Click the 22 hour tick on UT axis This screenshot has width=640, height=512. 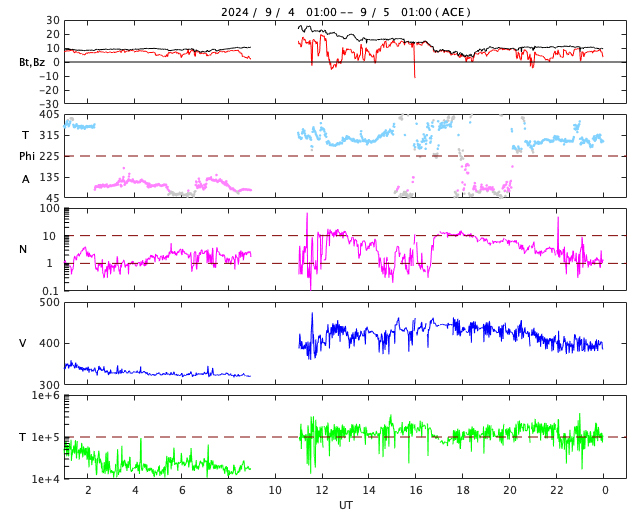click(x=557, y=490)
